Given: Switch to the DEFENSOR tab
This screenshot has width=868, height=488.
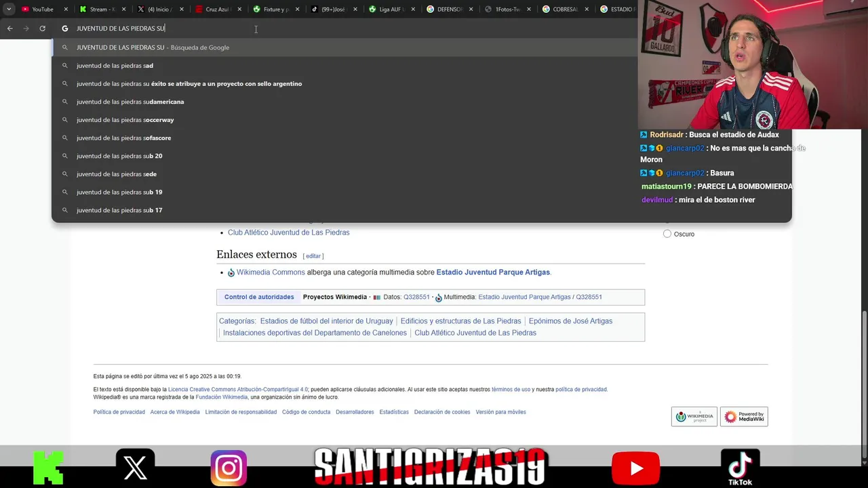Looking at the screenshot, I should [x=450, y=9].
